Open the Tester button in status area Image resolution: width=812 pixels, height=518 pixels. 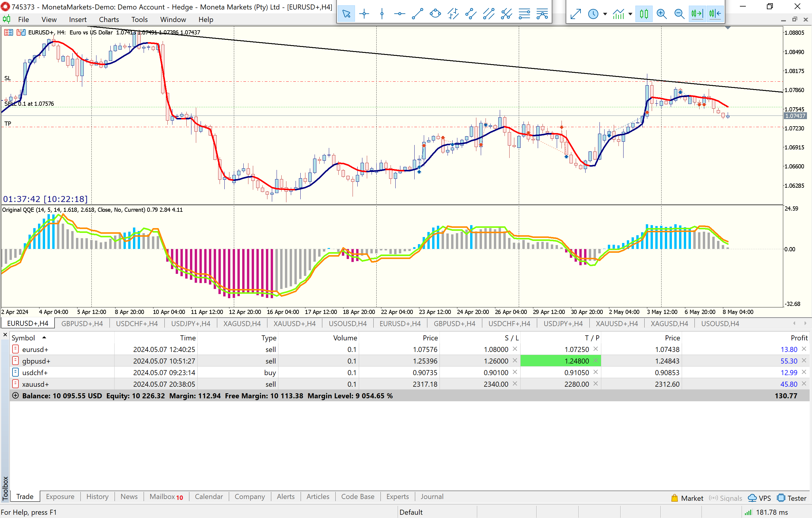click(x=792, y=498)
